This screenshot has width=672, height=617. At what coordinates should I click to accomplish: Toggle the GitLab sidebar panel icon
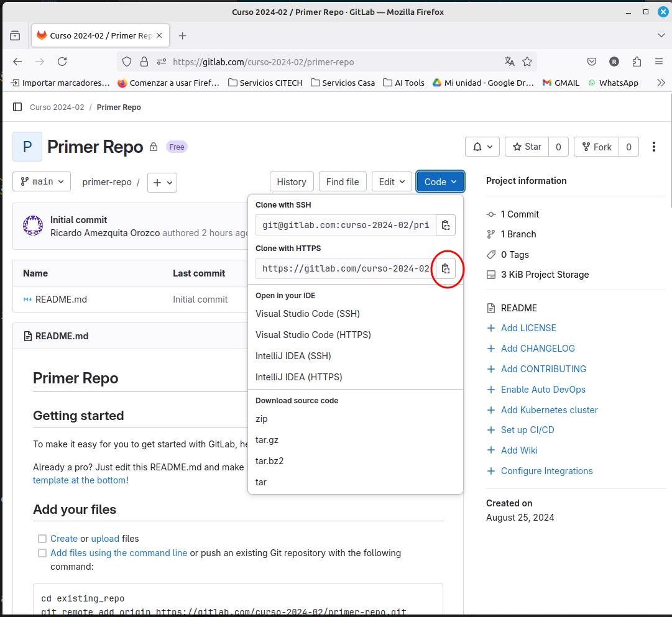pos(17,107)
